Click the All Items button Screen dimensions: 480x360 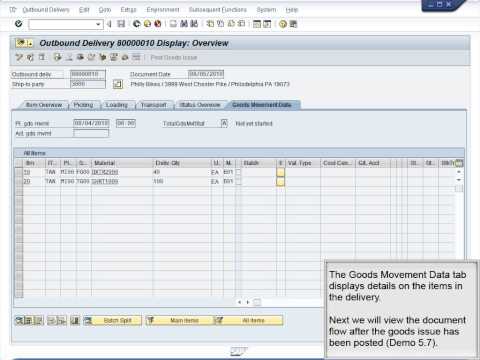249,320
